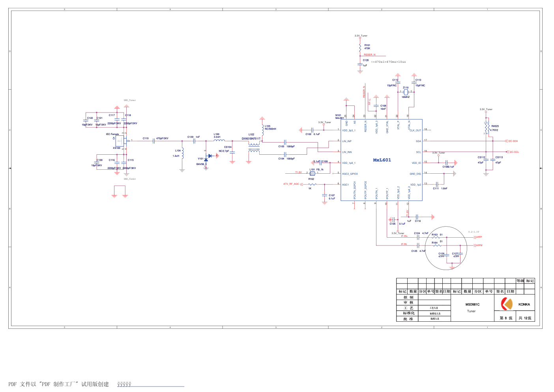Viewport: 554px width, 392px height.
Task: Click the R164 resistor label
Action: [434, 243]
